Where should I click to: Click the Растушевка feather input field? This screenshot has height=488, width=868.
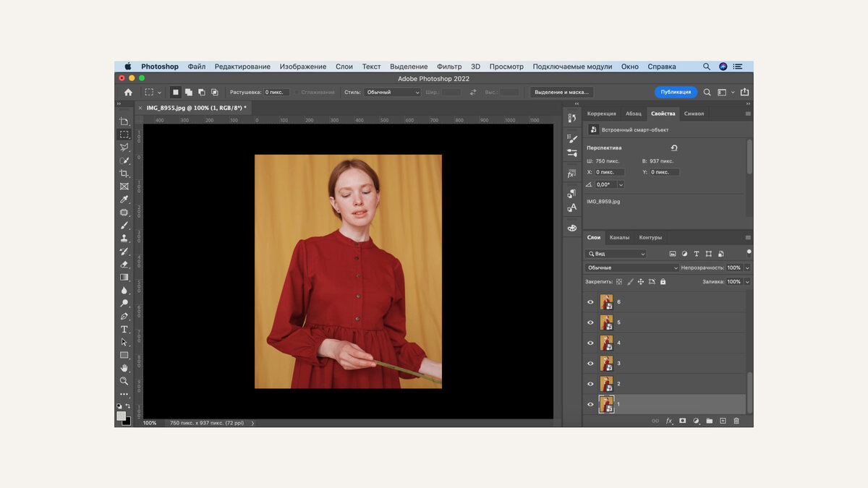[x=276, y=93]
